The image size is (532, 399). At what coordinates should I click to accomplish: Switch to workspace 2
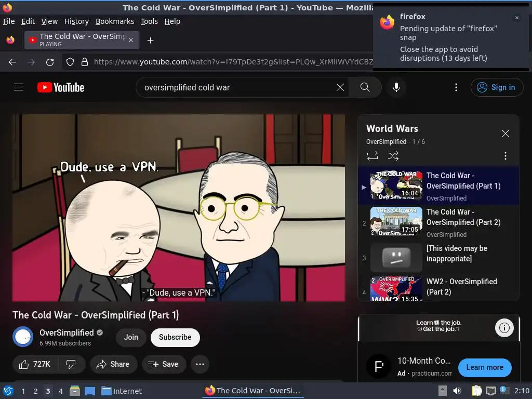point(35,391)
